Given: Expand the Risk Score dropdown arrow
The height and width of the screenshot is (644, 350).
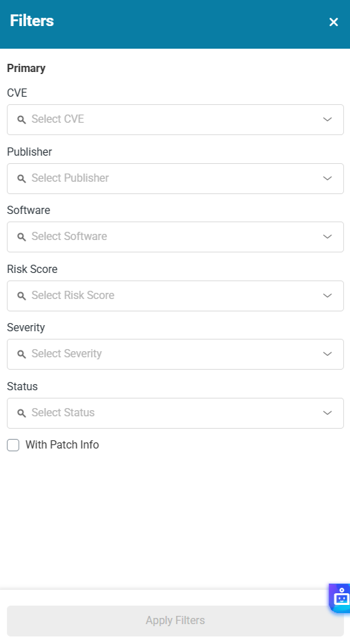Looking at the screenshot, I should (x=327, y=296).
